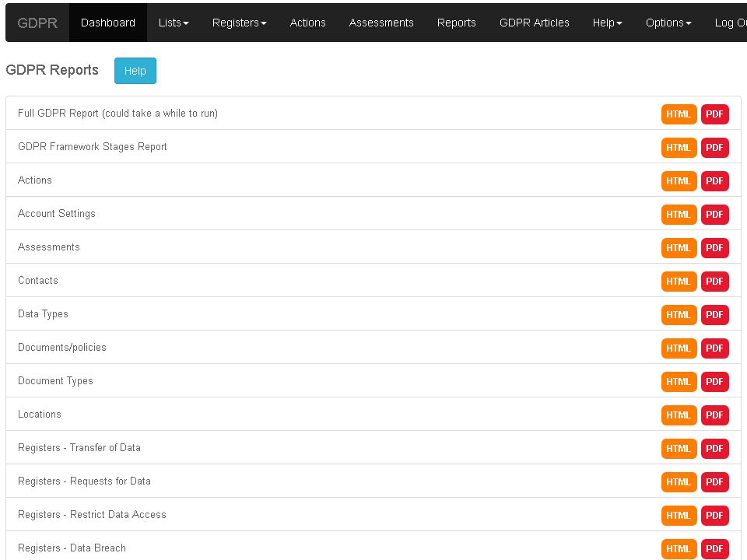The height and width of the screenshot is (560, 747).
Task: Download GDPR Framework Stages Report PDF
Action: click(714, 148)
